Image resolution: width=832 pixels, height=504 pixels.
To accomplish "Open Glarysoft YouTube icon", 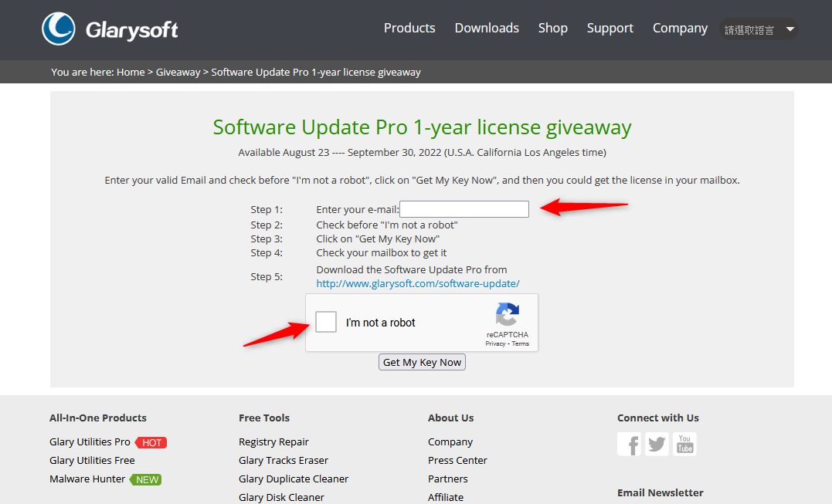I will [x=684, y=444].
